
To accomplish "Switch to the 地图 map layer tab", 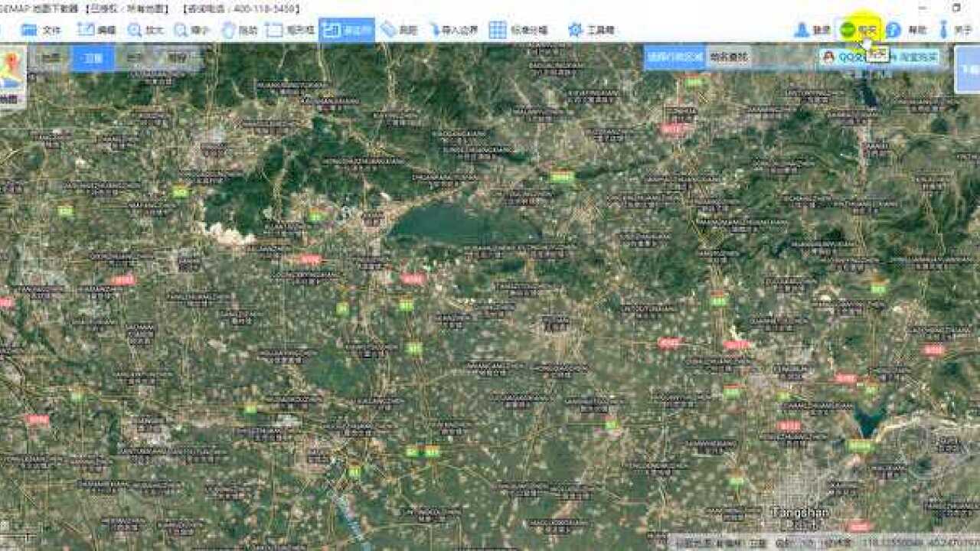I will coord(50,57).
